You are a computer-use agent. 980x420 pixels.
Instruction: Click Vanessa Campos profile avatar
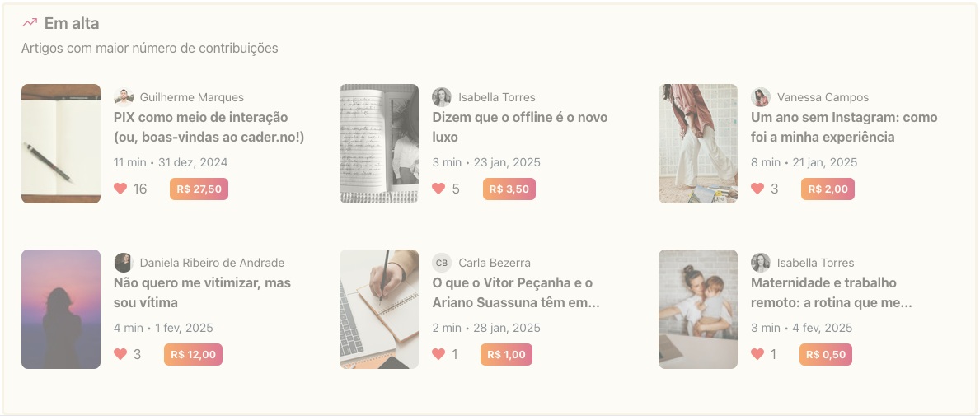click(x=760, y=97)
